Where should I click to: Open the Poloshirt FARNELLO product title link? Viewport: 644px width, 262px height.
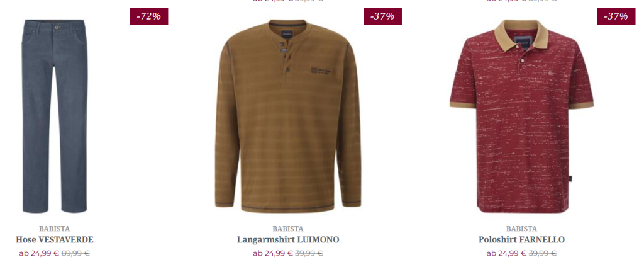pyautogui.click(x=521, y=239)
